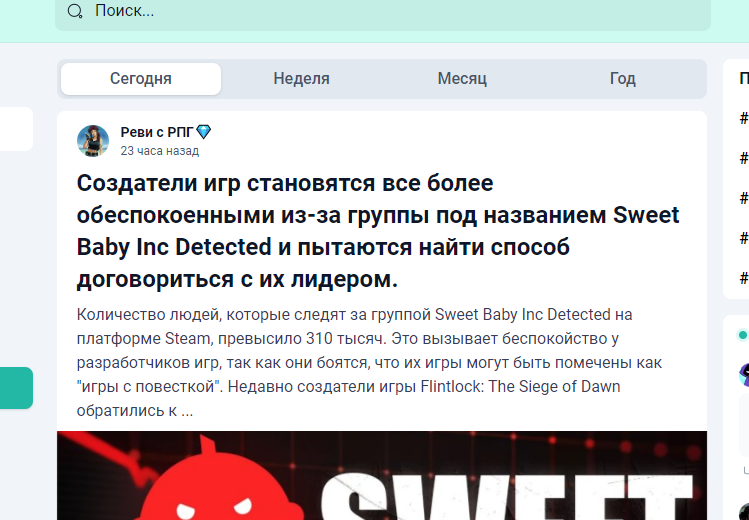
Task: Open the Реви с РПГ author avatar
Action: (x=93, y=141)
